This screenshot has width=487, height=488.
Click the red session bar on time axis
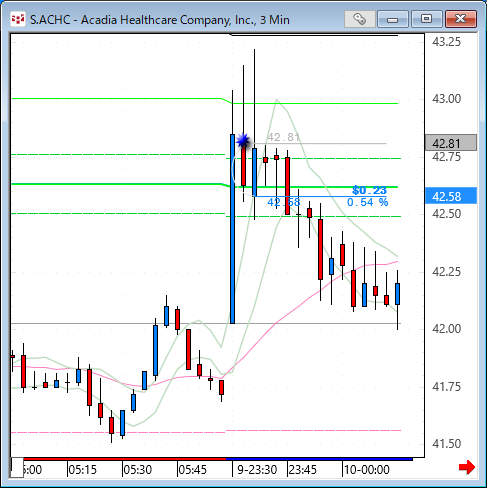click(x=125, y=459)
